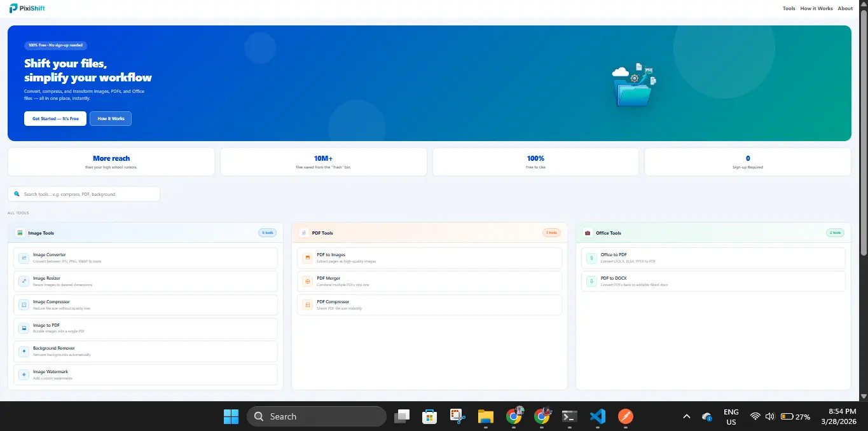The image size is (868, 431).
Task: Open the PDF Merger tool icon
Action: pyautogui.click(x=308, y=281)
